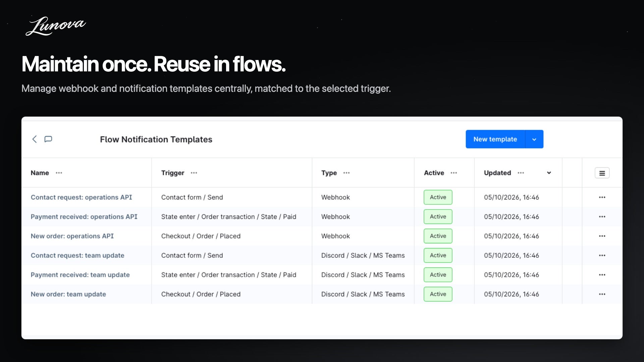644x362 pixels.
Task: Click Active badge for Contact request: team update
Action: click(438, 255)
